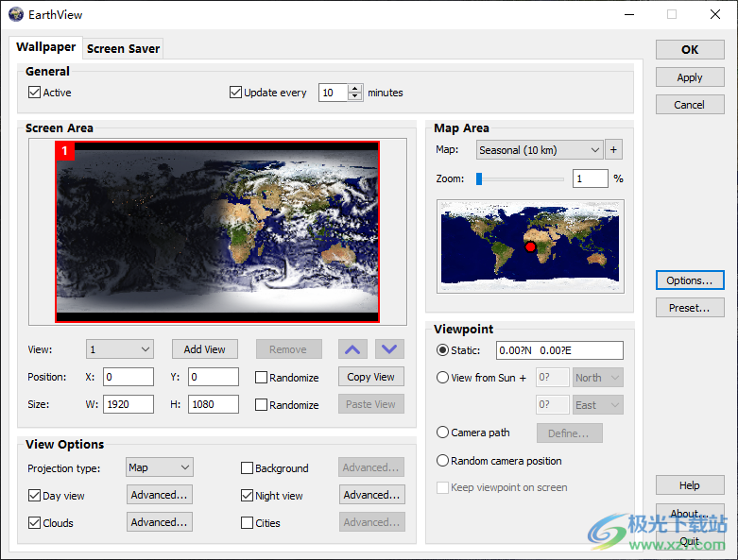Click the move view up arrow button

tap(352, 349)
